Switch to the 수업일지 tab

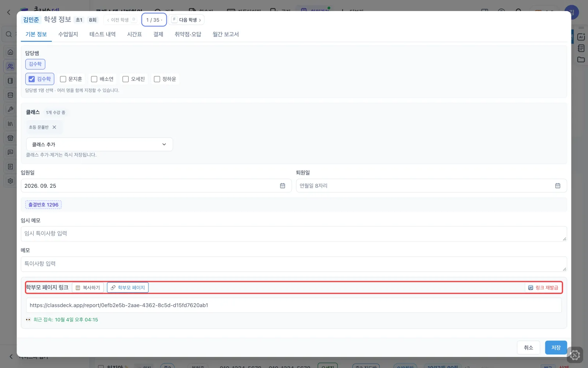click(x=68, y=34)
